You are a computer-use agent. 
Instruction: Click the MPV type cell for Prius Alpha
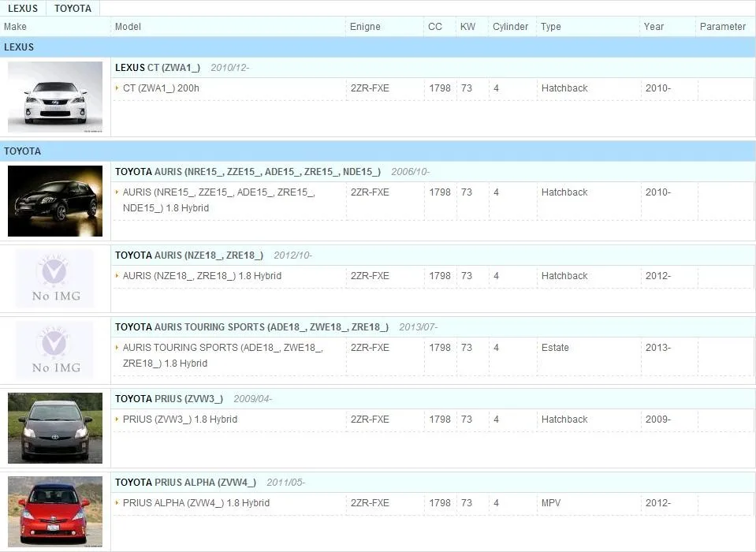550,503
